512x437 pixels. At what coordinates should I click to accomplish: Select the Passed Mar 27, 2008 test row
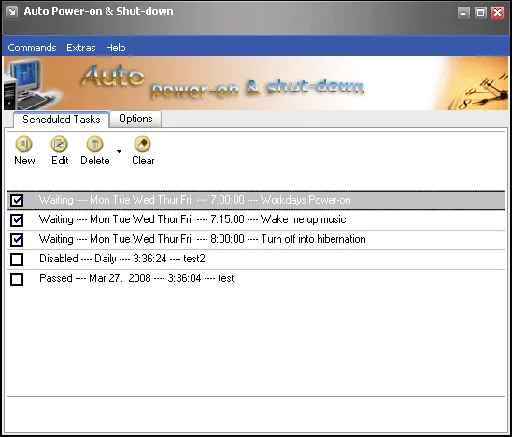click(256, 279)
